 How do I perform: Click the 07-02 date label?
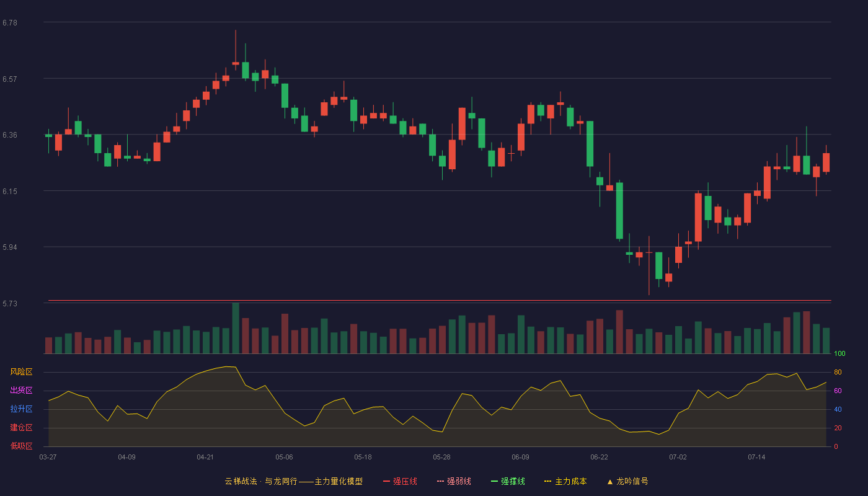pos(678,457)
